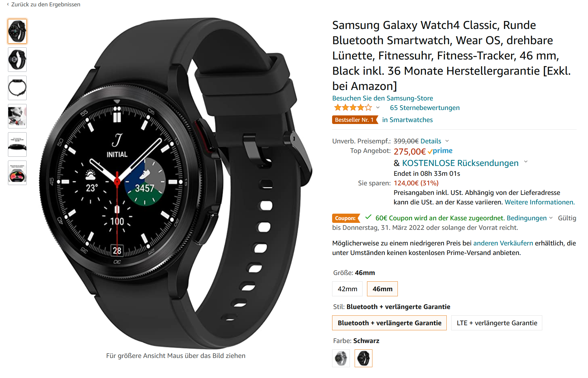588x378 pixels.
Task: Expand the star rating dropdown arrow
Action: point(378,108)
